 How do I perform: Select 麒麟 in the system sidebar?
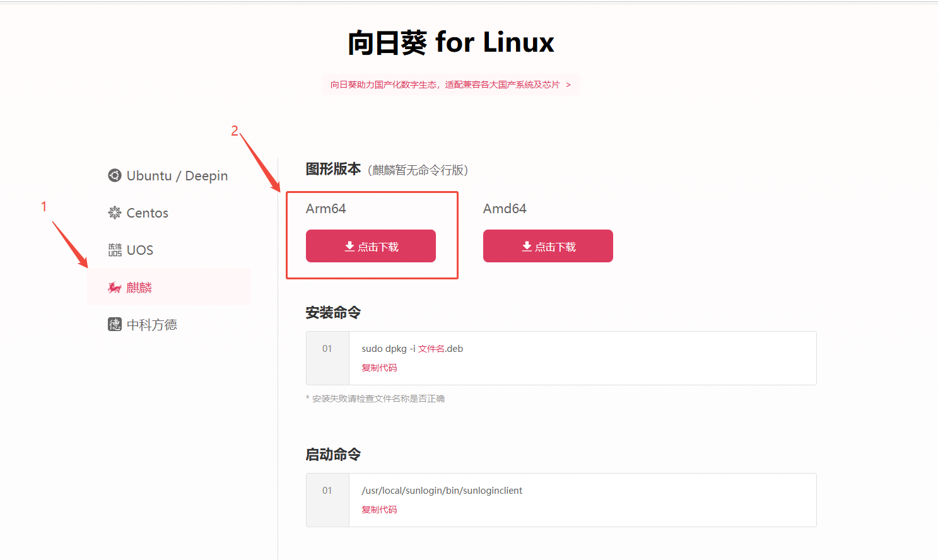point(140,287)
